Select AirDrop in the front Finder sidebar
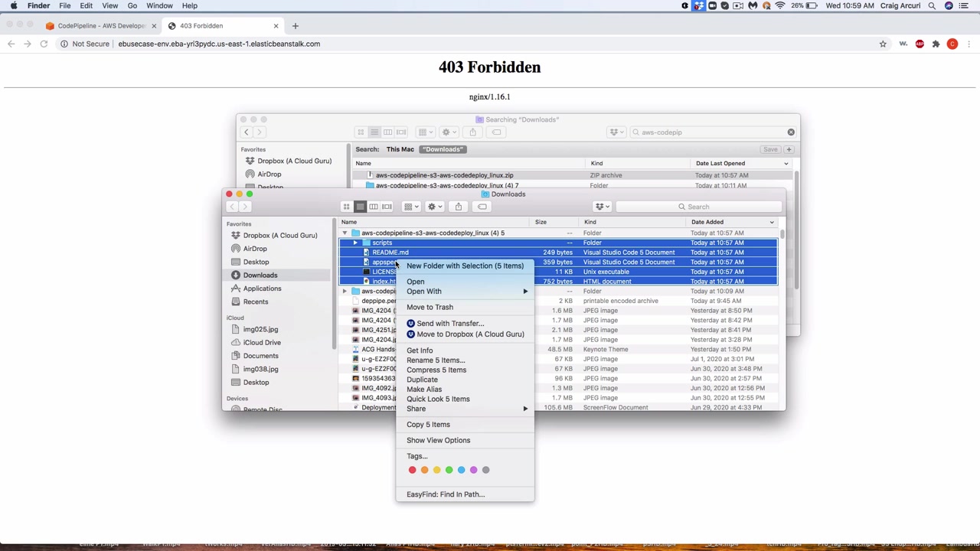This screenshot has height=551, width=980. [x=254, y=249]
